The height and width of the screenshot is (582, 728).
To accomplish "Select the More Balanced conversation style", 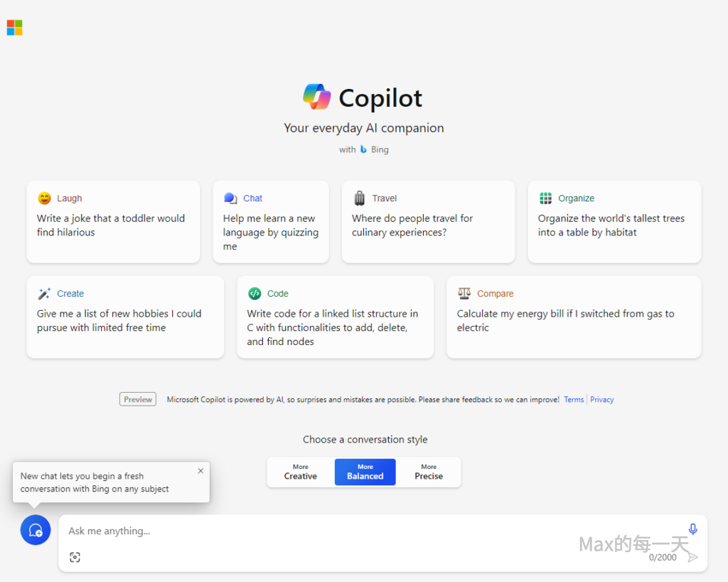I will click(365, 472).
